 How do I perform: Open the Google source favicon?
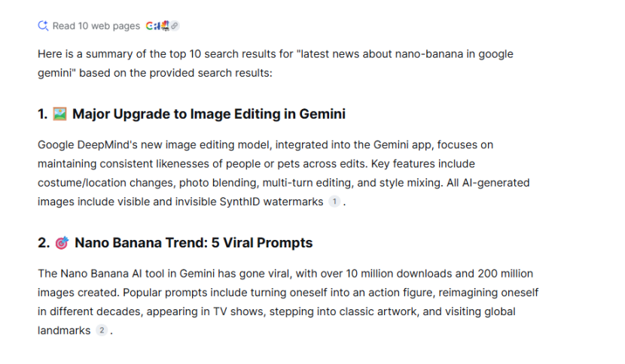point(149,26)
